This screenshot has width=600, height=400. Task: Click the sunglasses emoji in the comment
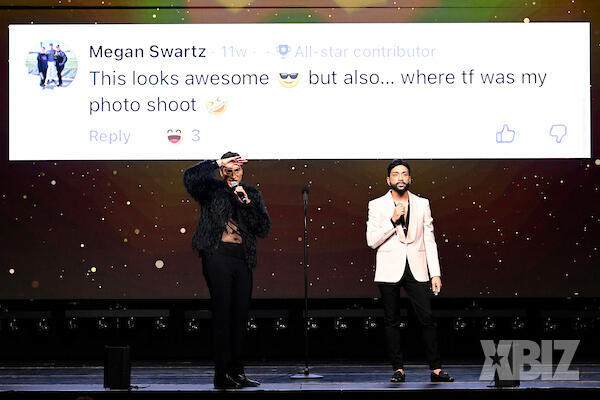289,79
